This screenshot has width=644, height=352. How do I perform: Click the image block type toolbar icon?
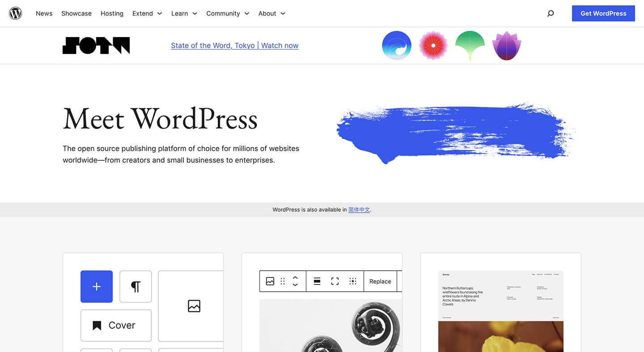click(270, 281)
